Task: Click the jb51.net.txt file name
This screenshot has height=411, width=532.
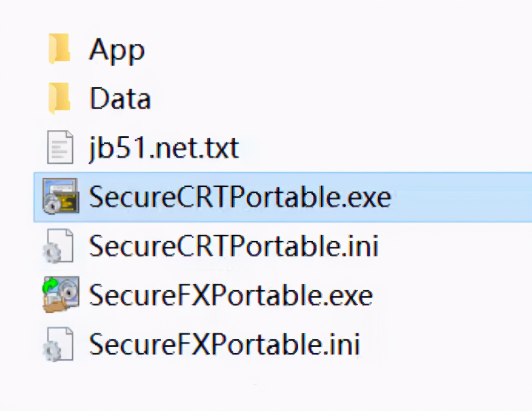Action: pyautogui.click(x=164, y=148)
